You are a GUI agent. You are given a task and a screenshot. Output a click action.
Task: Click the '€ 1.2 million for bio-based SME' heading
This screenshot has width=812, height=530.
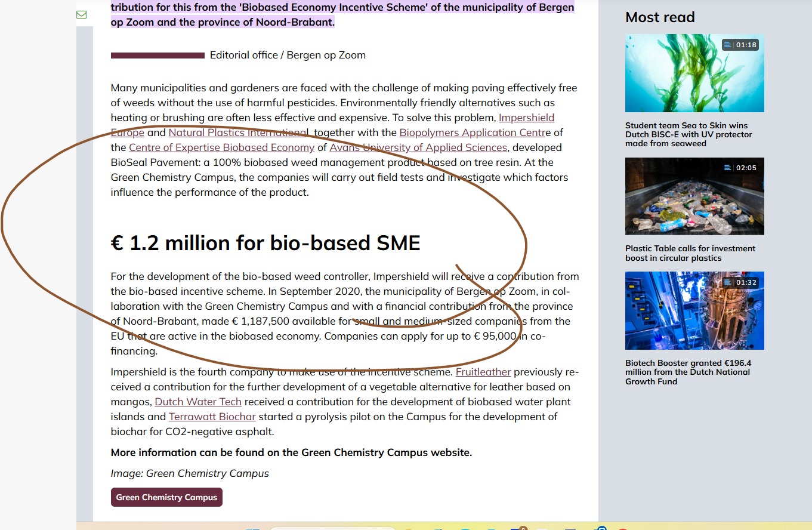pos(265,243)
